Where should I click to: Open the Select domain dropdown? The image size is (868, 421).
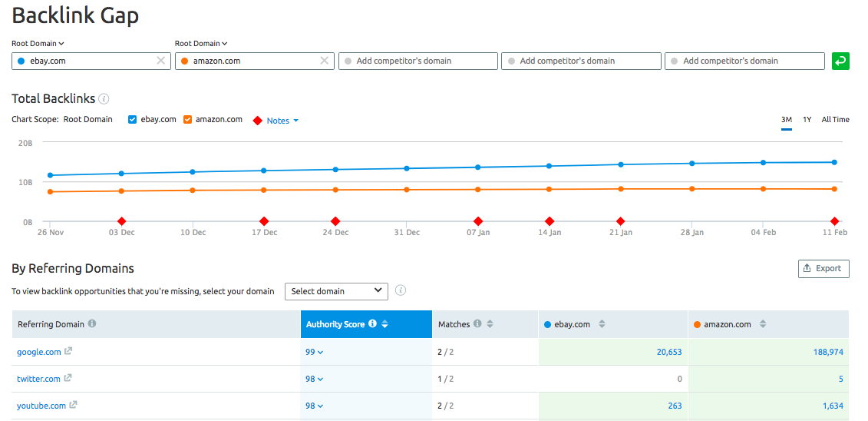[336, 291]
